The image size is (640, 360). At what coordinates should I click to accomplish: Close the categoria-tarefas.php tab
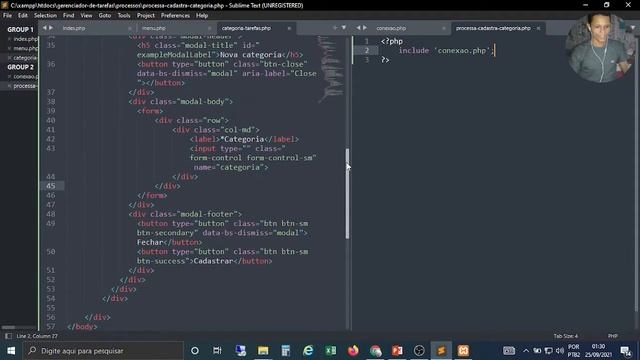pyautogui.click(x=289, y=28)
